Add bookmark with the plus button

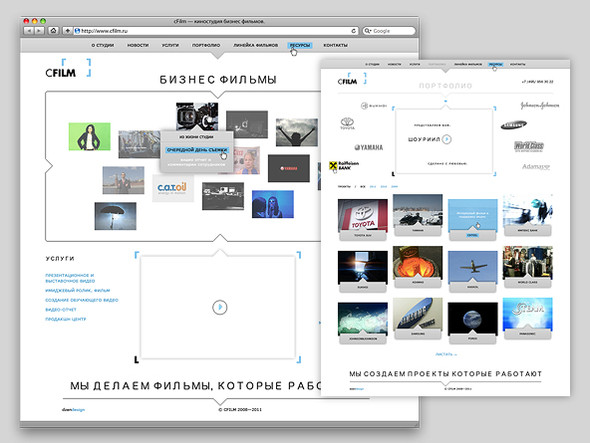[67, 31]
